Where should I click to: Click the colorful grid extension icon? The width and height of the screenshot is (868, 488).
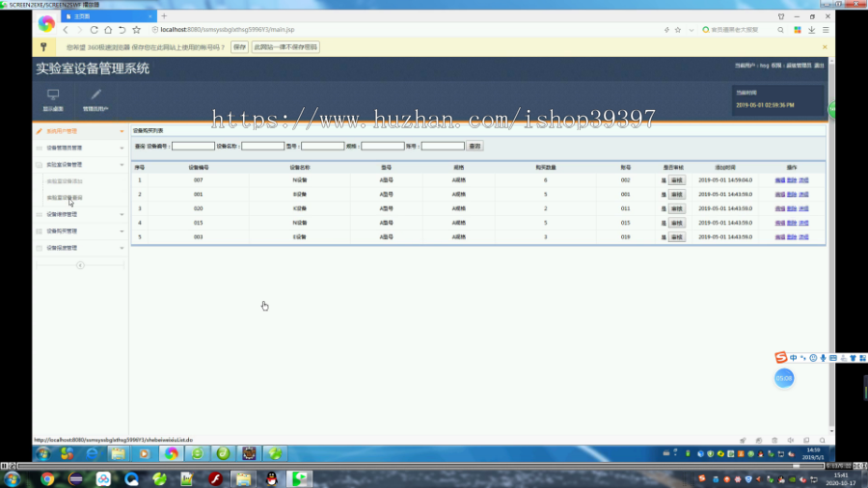[798, 30]
